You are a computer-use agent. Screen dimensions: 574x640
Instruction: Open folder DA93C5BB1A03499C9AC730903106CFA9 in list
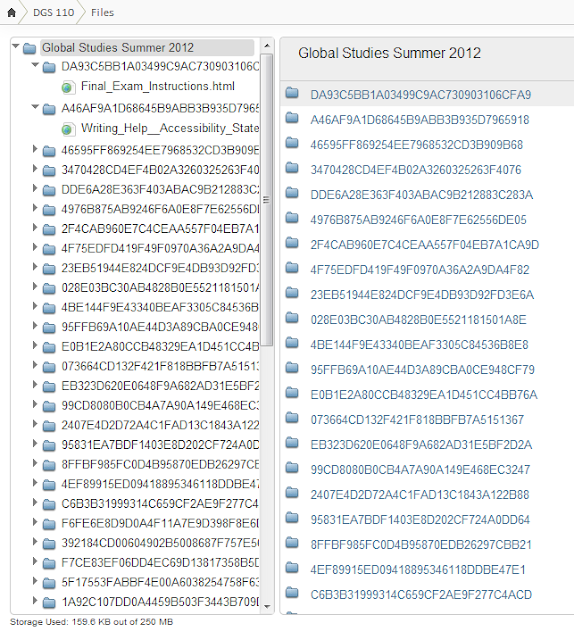pos(420,95)
